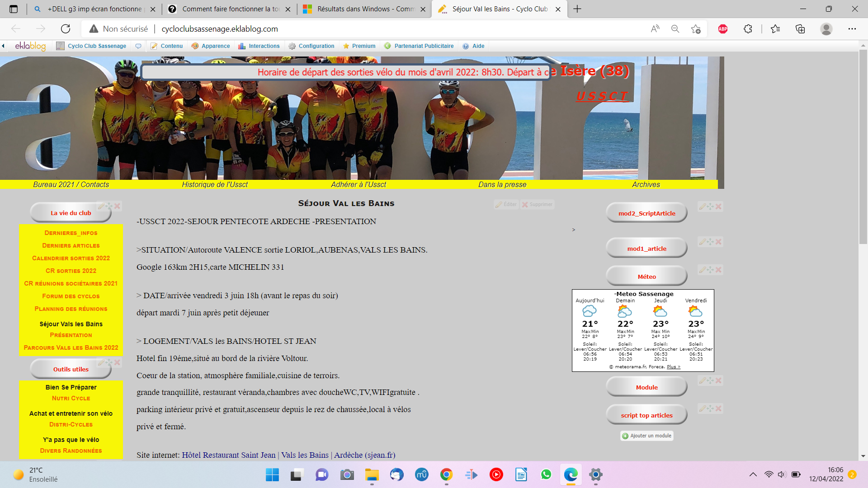The image size is (868, 488).
Task: Open the Apparence menu
Action: [211, 46]
